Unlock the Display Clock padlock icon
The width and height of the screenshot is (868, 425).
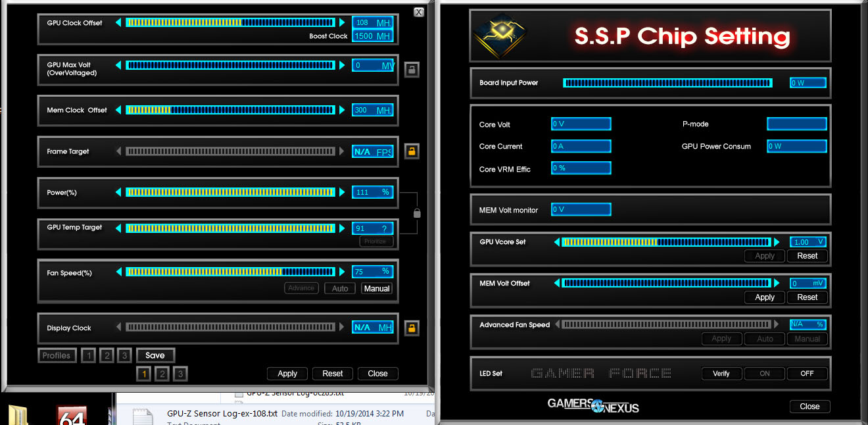pyautogui.click(x=412, y=328)
